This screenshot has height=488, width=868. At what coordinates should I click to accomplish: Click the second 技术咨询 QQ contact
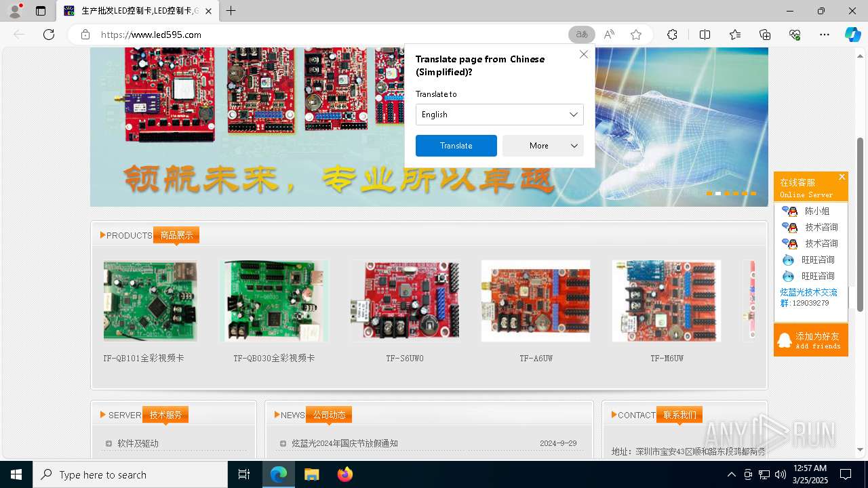810,243
